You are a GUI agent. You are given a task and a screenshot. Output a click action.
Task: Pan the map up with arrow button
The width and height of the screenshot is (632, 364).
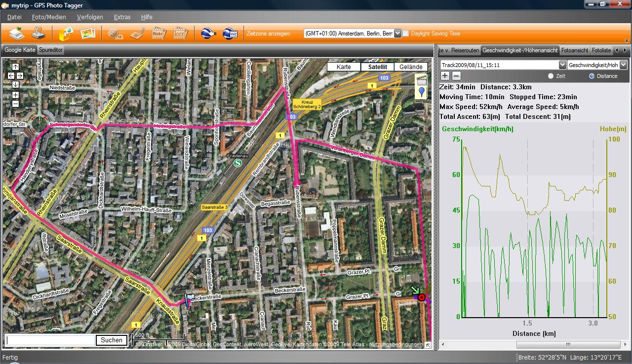(15, 67)
